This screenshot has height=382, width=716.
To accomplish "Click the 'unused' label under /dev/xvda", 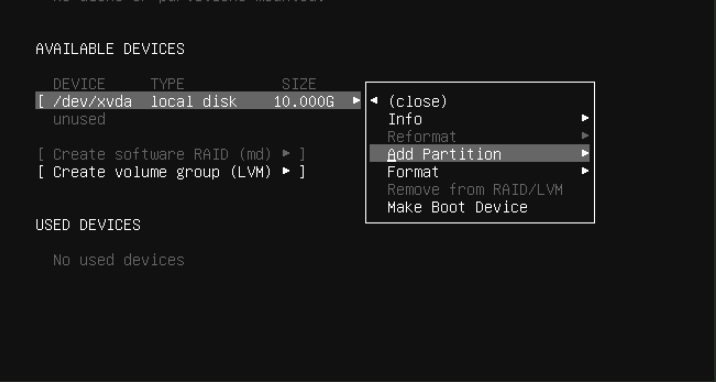I will (79, 119).
